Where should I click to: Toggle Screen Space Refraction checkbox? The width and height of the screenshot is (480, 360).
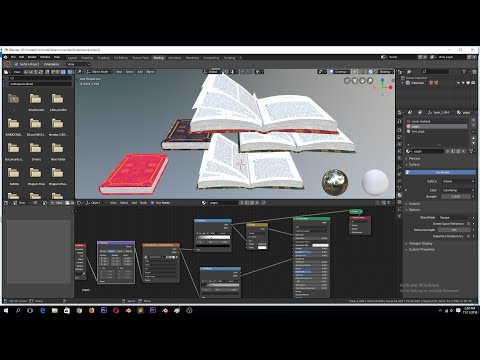point(469,224)
